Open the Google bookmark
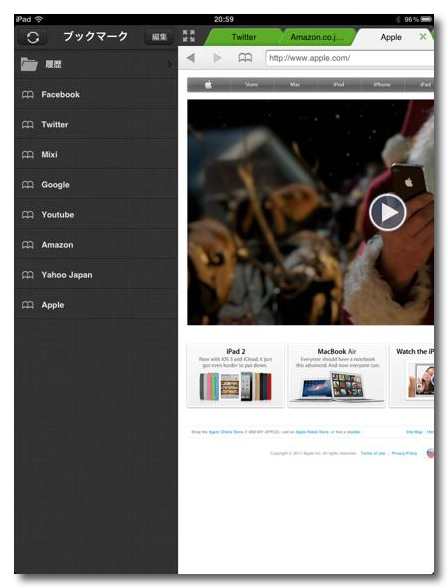Screen dimensions: 448x588 pos(96,184)
